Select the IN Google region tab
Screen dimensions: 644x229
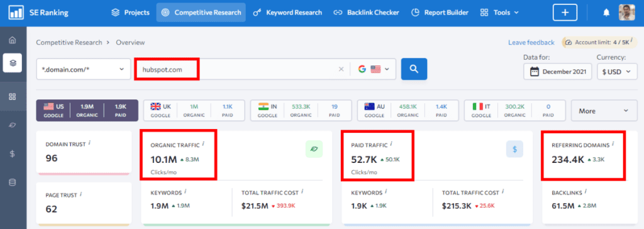pyautogui.click(x=301, y=111)
